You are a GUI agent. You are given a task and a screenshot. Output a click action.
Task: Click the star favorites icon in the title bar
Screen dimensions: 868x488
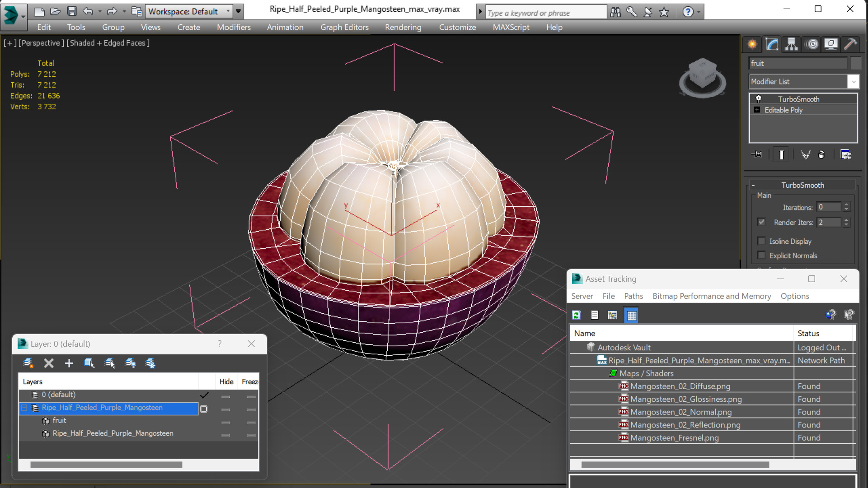[664, 12]
